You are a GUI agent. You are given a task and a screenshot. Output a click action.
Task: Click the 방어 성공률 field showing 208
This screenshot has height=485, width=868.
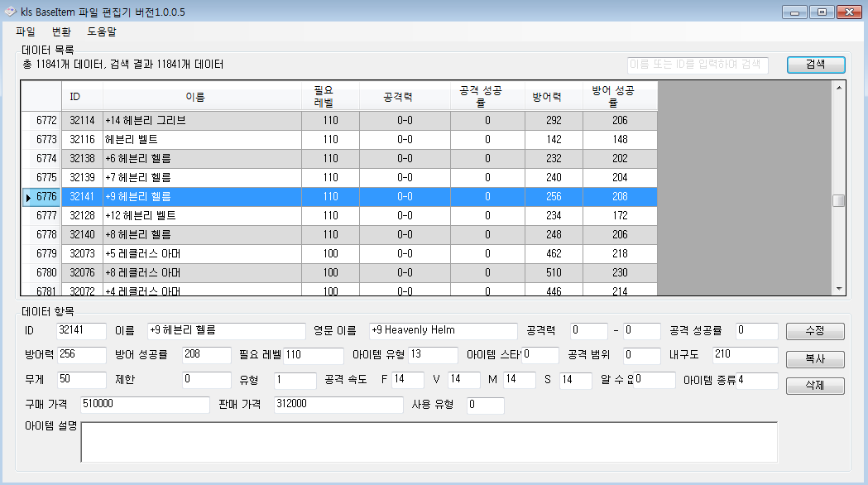[x=207, y=355]
